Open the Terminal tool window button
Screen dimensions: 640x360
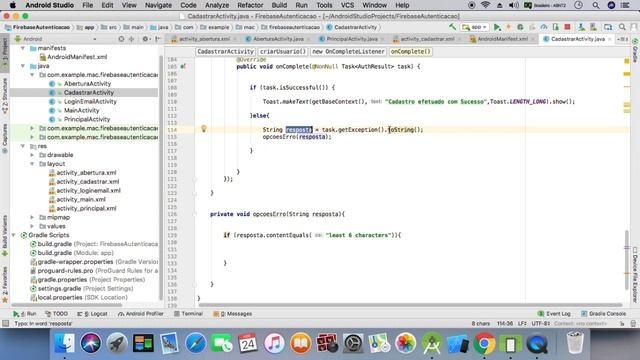[188, 313]
